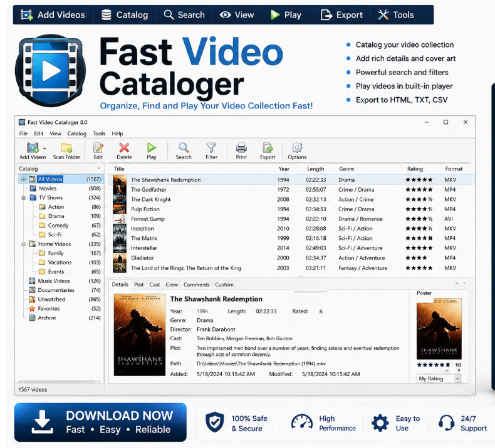This screenshot has height=448, width=495.
Task: Click the Shawshank poster thumbnail in the Poster panel
Action: click(x=439, y=329)
